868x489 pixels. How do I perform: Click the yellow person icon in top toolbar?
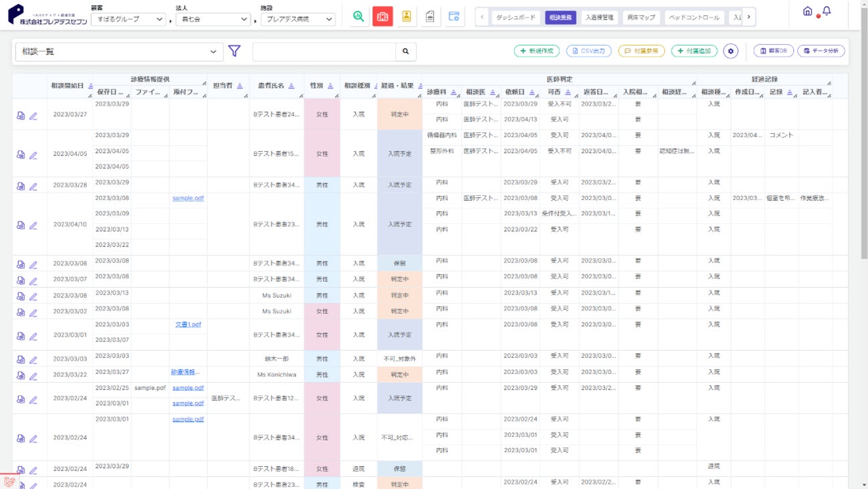coord(406,17)
